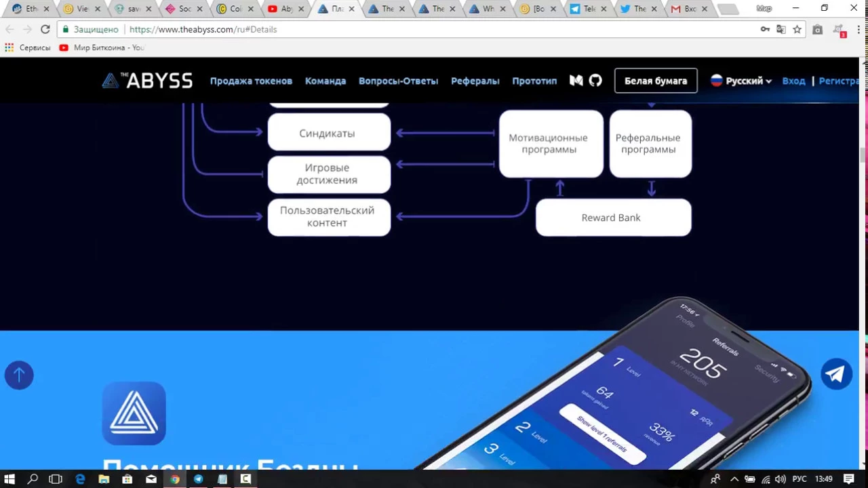Switch the РУС keyboard input language
The width and height of the screenshot is (868, 488).
800,479
